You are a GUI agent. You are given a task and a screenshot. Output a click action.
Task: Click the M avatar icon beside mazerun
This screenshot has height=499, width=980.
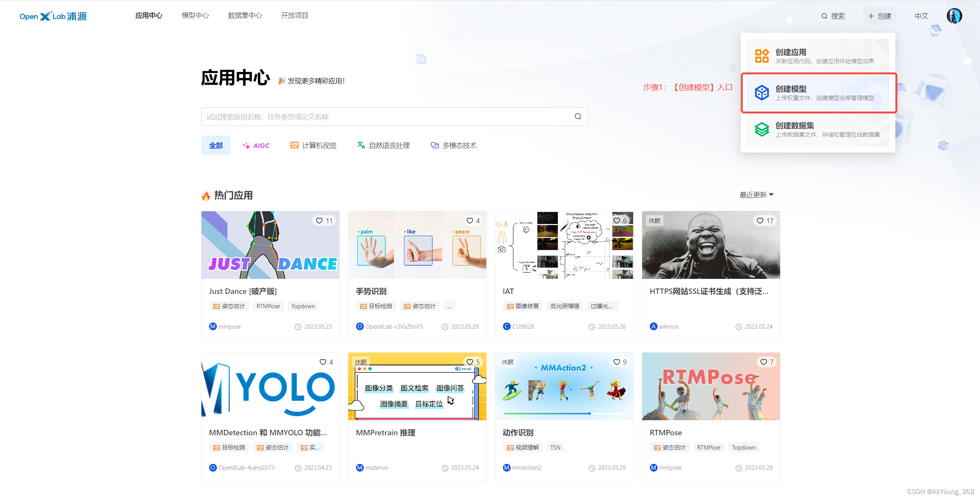360,467
